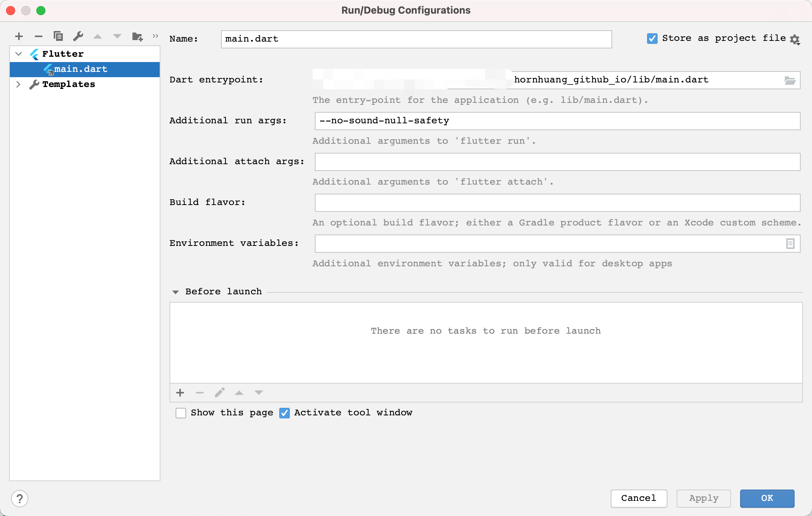Create new folder for configurations
The height and width of the screenshot is (516, 812).
tap(137, 36)
